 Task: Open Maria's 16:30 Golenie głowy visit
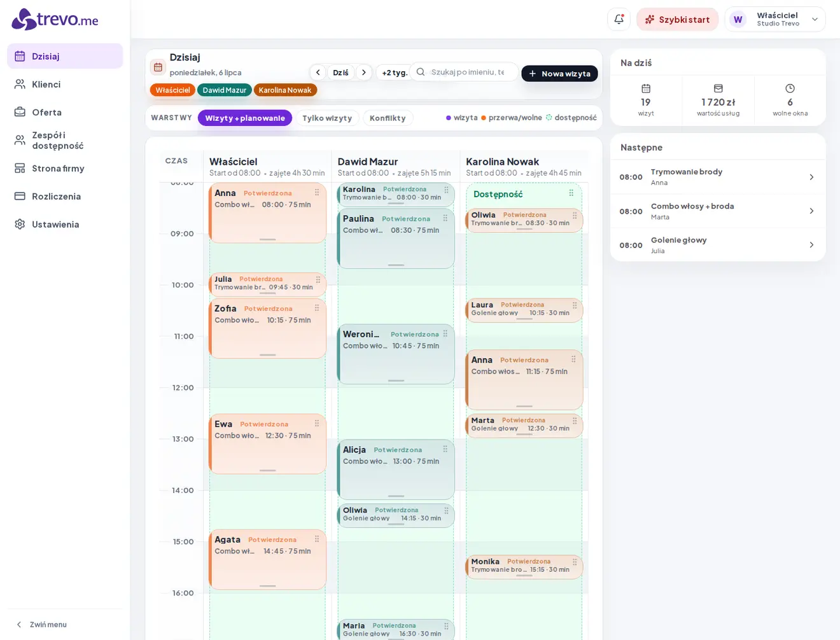point(395,629)
